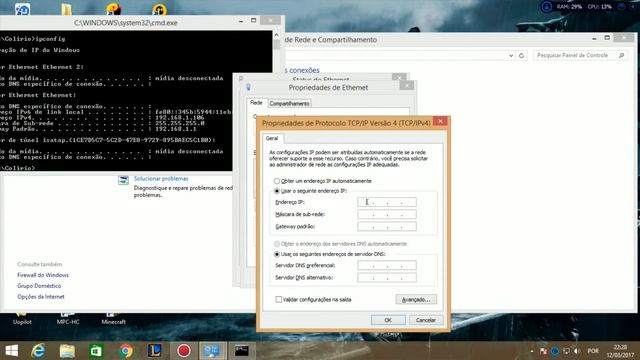640x360 pixels.
Task: Open Grupo Doméstico link
Action: (39, 286)
